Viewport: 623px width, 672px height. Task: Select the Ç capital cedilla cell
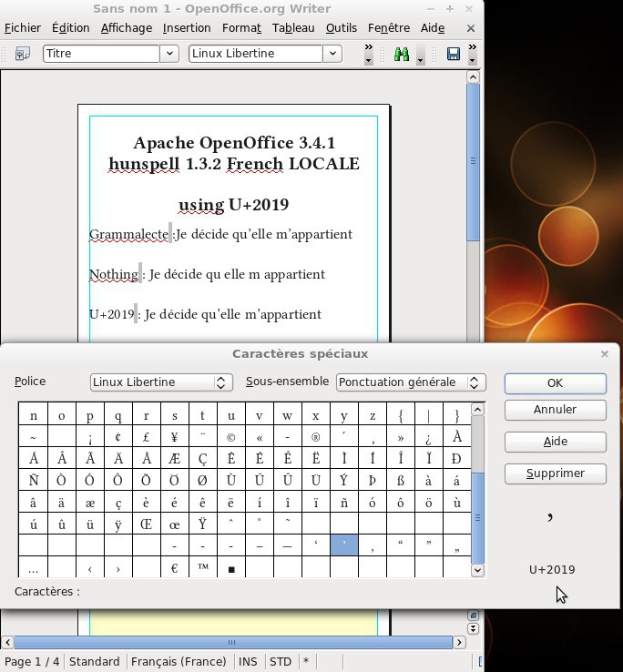[x=203, y=459]
